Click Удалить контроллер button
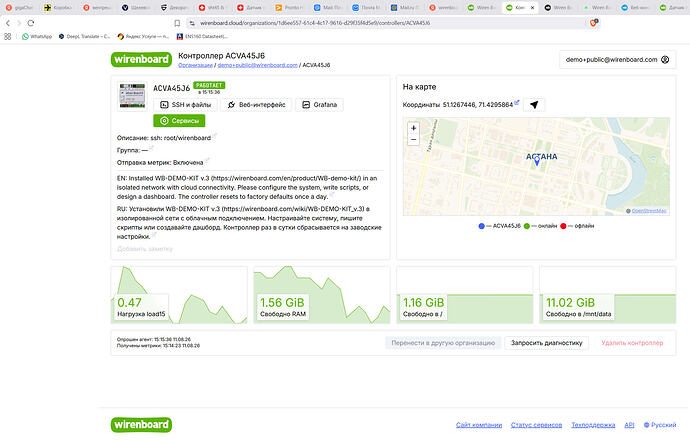 point(632,343)
